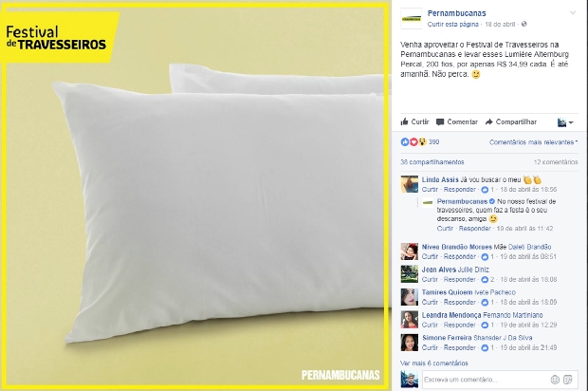This screenshot has width=588, height=391.
Task: Click the heart reaction icon beside 390
Action: pos(413,141)
